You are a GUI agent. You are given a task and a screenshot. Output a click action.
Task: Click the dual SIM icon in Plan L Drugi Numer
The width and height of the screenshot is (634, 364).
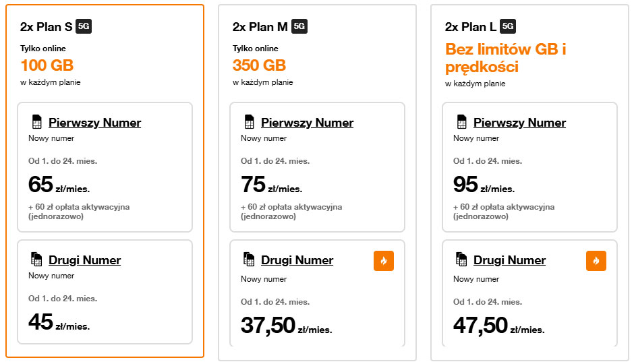[x=461, y=260]
